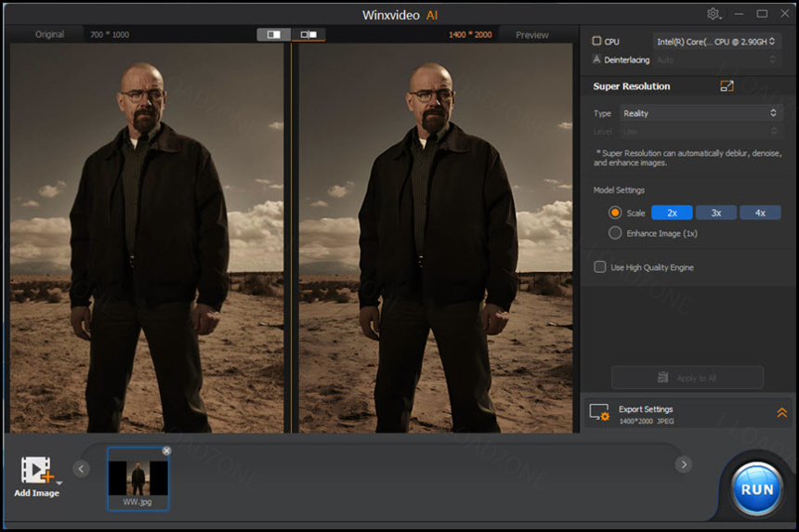
Task: Remove WW.jpg with the X icon
Action: [166, 450]
